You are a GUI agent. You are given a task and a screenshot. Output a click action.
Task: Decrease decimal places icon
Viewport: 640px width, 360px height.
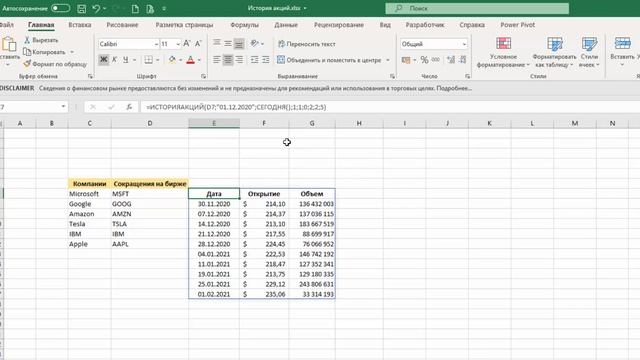463,60
